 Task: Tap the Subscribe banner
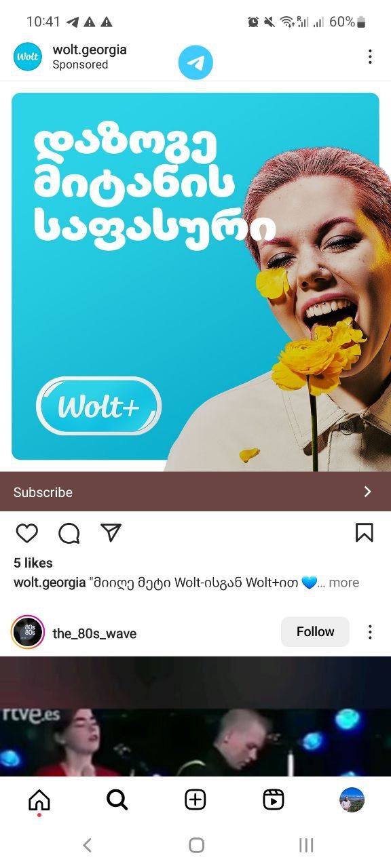coord(195,492)
